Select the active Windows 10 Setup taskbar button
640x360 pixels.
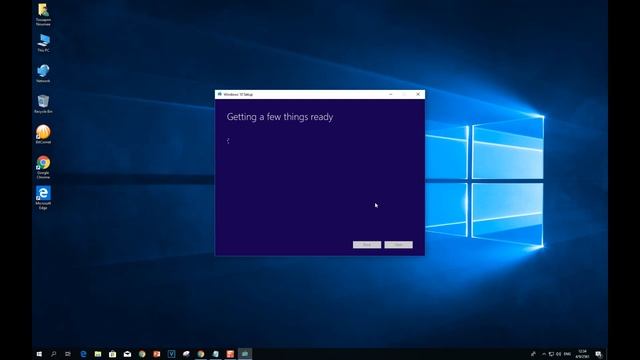245,354
